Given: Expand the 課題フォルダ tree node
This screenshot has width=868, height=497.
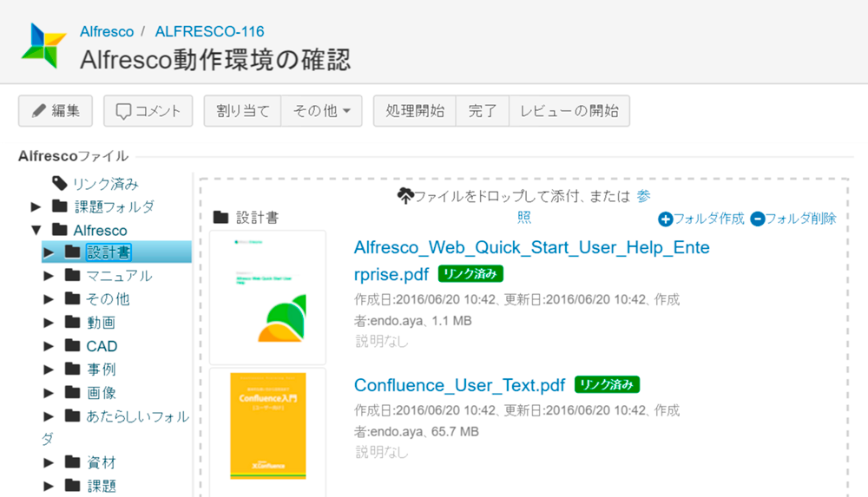Looking at the screenshot, I should pos(36,206).
